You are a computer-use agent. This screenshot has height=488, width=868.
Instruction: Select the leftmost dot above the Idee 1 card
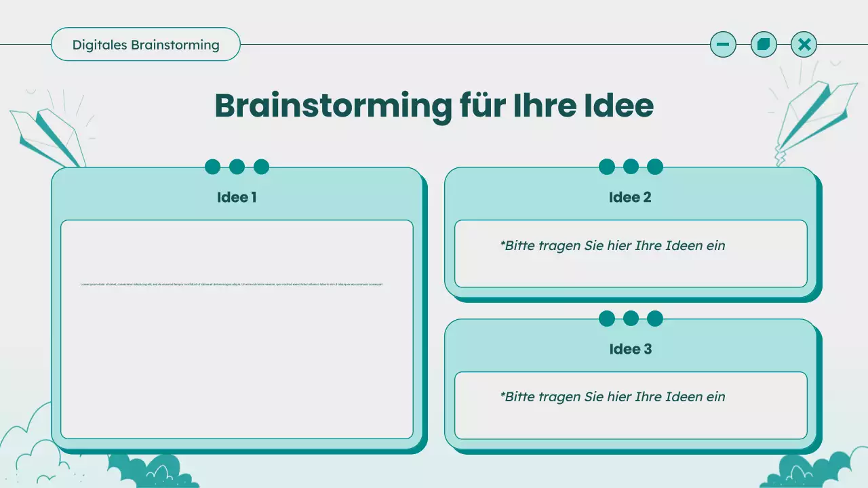tap(212, 167)
